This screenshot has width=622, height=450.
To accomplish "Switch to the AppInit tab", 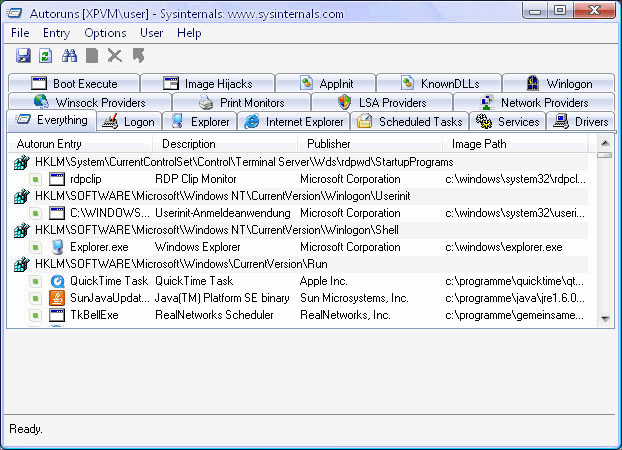I will (326, 83).
